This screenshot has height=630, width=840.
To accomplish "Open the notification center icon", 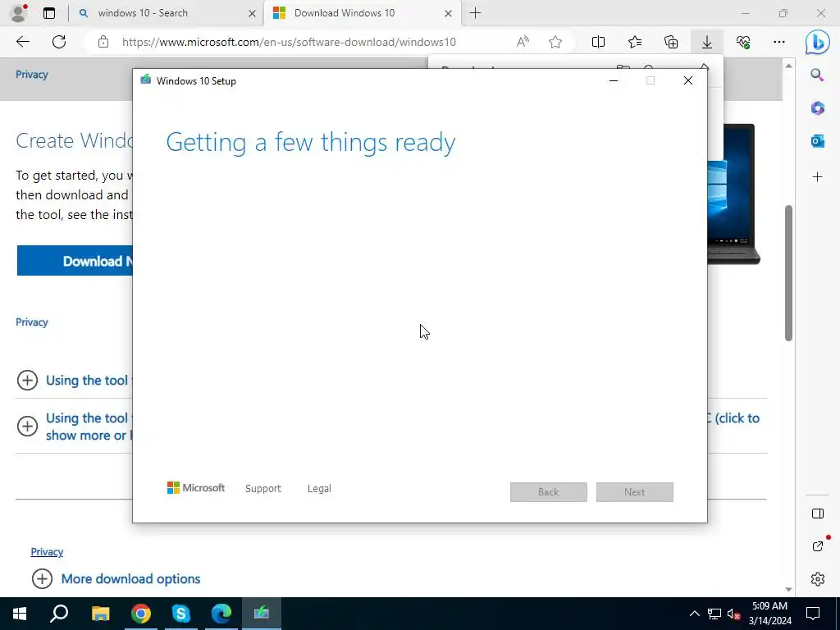I will coord(813,614).
